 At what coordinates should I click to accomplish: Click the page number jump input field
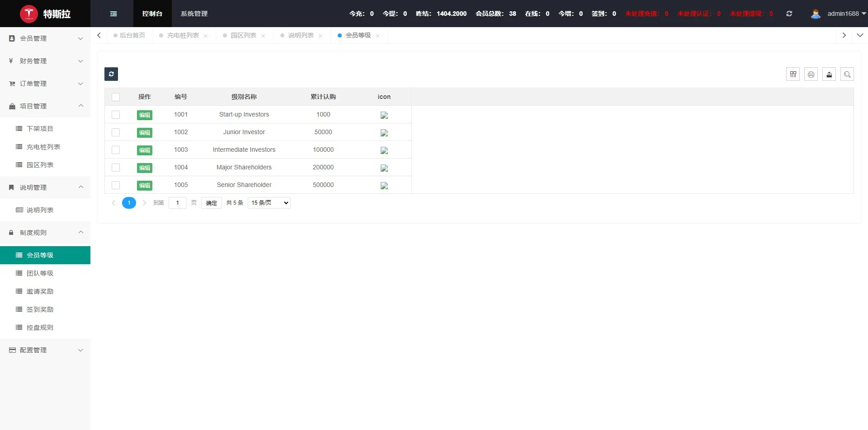coord(178,203)
